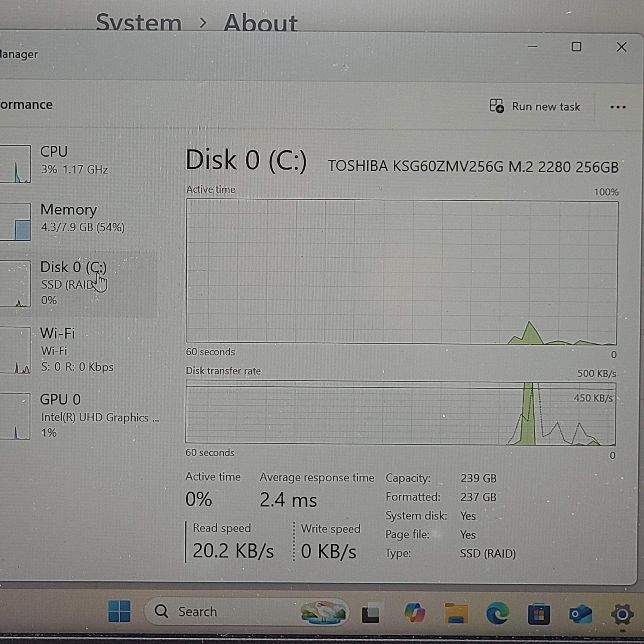Minimize the Task Manager window
This screenshot has height=644, width=644.
(x=533, y=47)
